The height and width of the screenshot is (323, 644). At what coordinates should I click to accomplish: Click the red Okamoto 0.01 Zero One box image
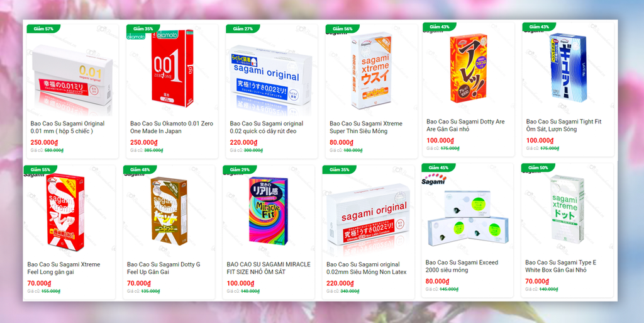(172, 68)
